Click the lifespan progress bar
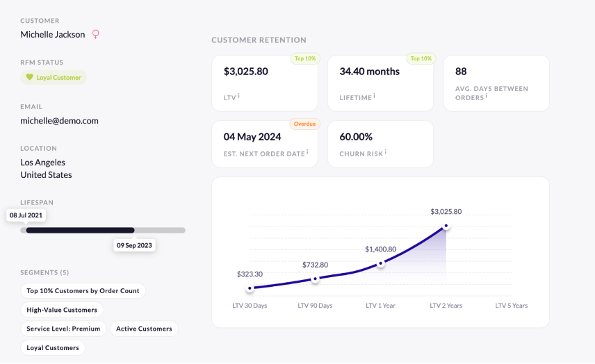Viewport: 595px width, 364px height. pyautogui.click(x=103, y=230)
